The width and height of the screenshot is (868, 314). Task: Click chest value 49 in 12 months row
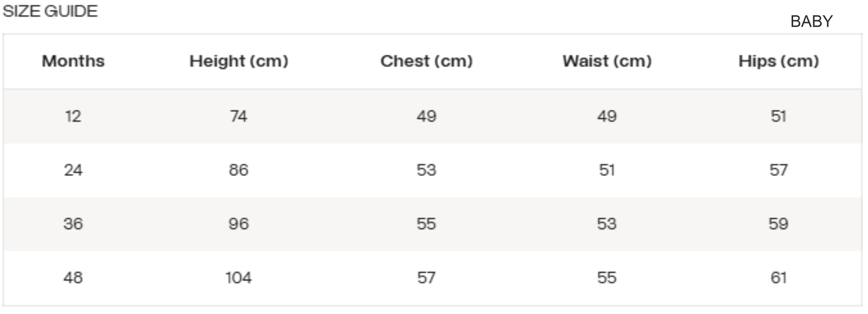coord(426,117)
